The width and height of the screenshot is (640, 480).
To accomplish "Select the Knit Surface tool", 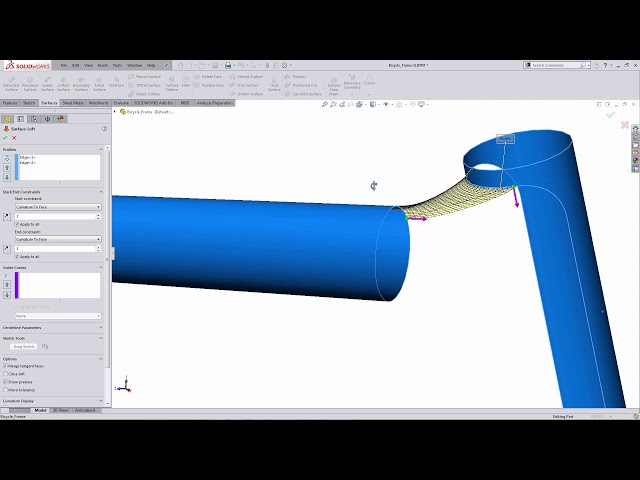I will pyautogui.click(x=274, y=83).
